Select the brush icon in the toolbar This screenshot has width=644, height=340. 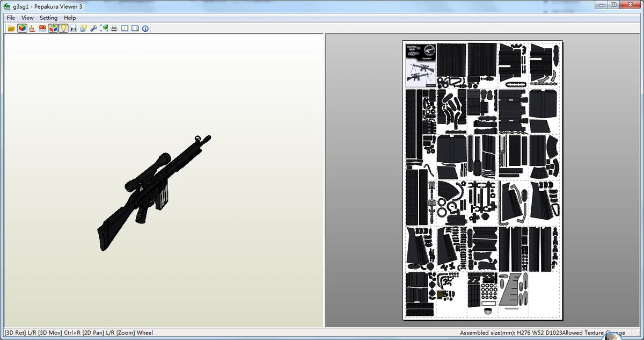32,28
